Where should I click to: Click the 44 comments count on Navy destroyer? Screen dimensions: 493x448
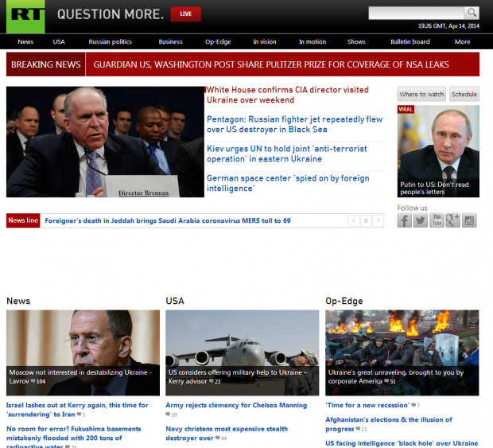coord(221,438)
